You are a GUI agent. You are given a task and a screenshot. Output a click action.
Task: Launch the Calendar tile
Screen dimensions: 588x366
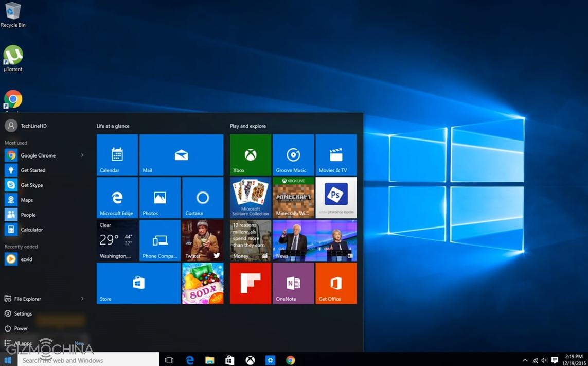(x=117, y=154)
